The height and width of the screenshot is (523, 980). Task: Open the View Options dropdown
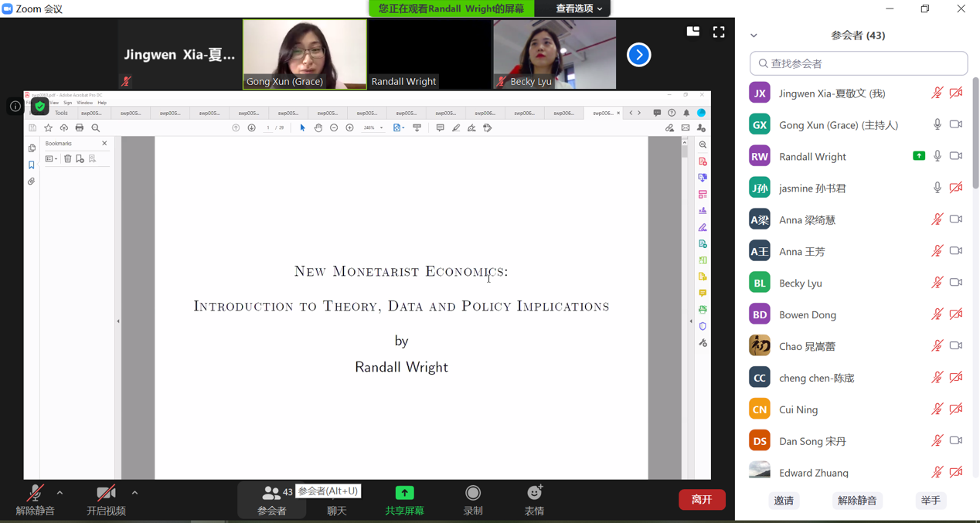(580, 8)
